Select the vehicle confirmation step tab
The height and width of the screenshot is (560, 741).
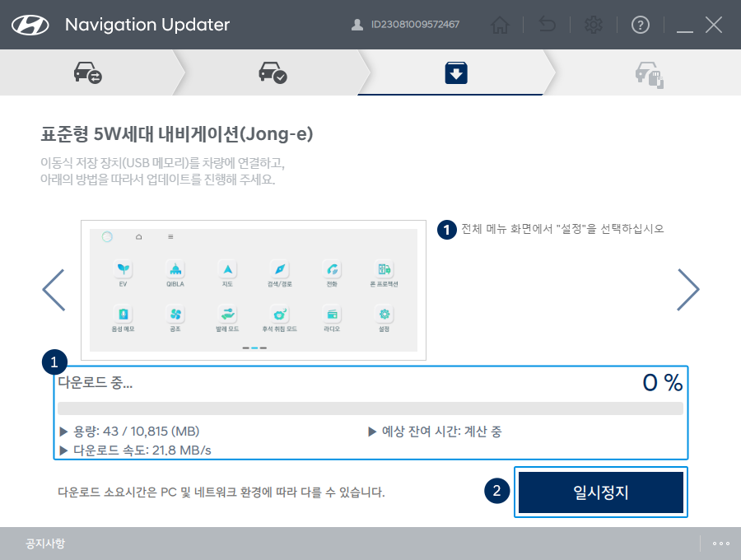point(273,72)
